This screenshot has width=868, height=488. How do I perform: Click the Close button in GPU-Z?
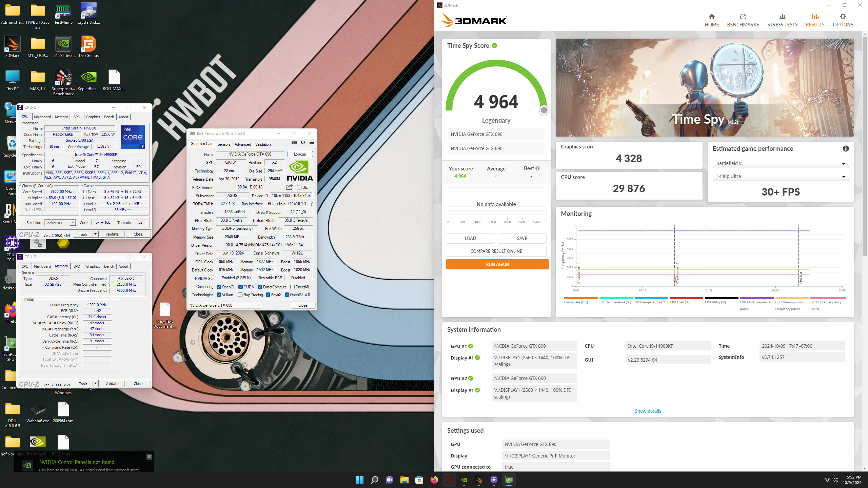pos(303,305)
